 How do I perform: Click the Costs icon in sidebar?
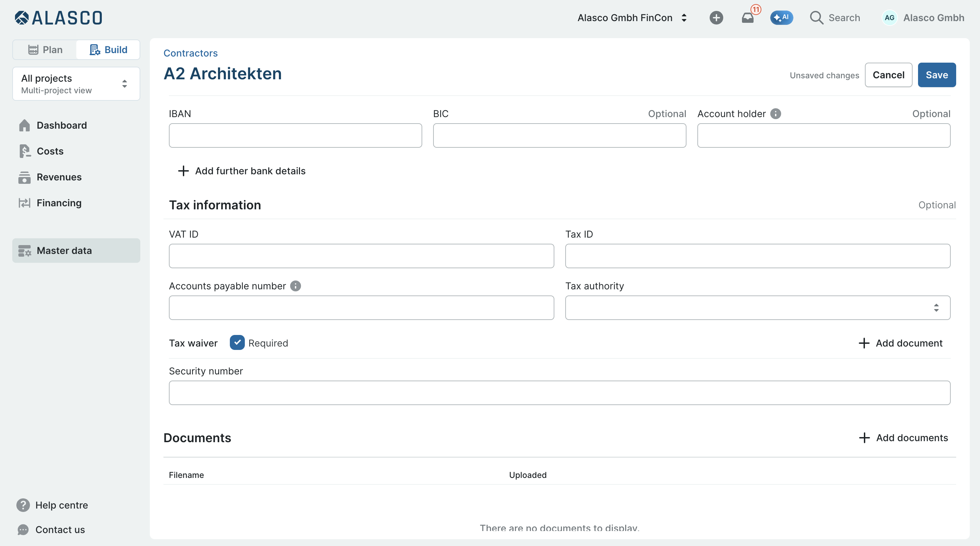click(x=25, y=151)
